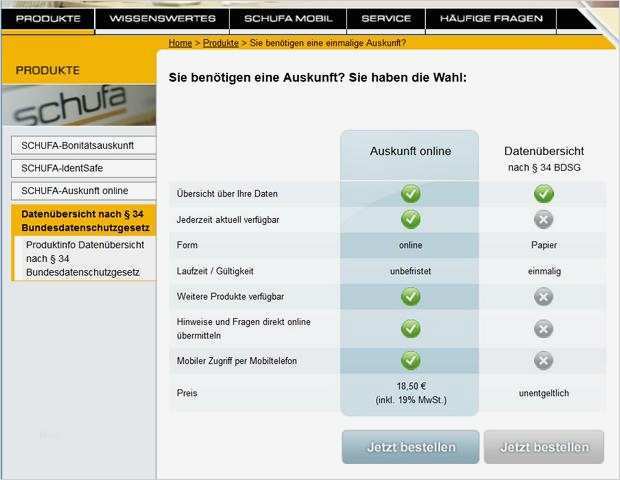Click the Papier form cell
This screenshot has width=620, height=480.
pyautogui.click(x=544, y=245)
